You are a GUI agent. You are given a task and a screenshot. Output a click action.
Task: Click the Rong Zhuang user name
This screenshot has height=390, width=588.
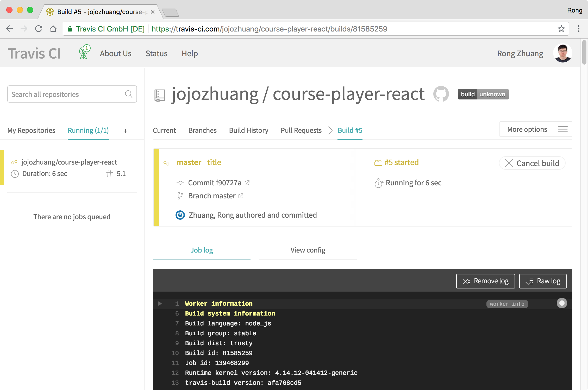(x=520, y=53)
